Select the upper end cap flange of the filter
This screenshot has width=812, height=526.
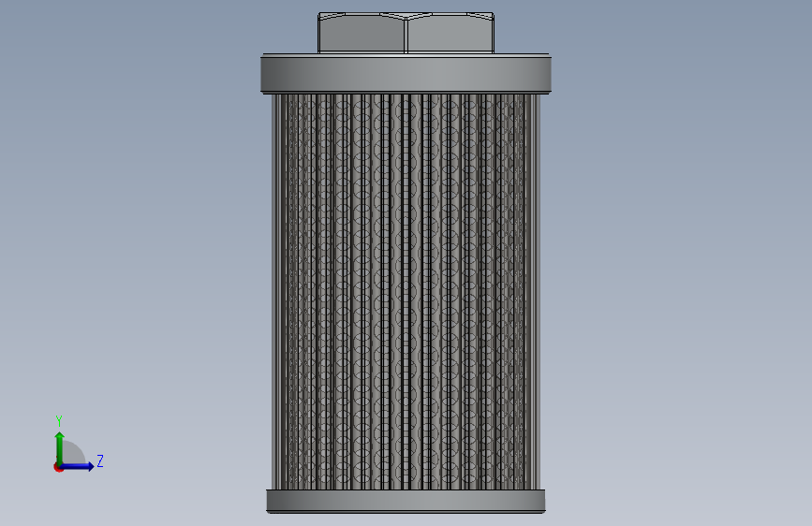(406, 74)
